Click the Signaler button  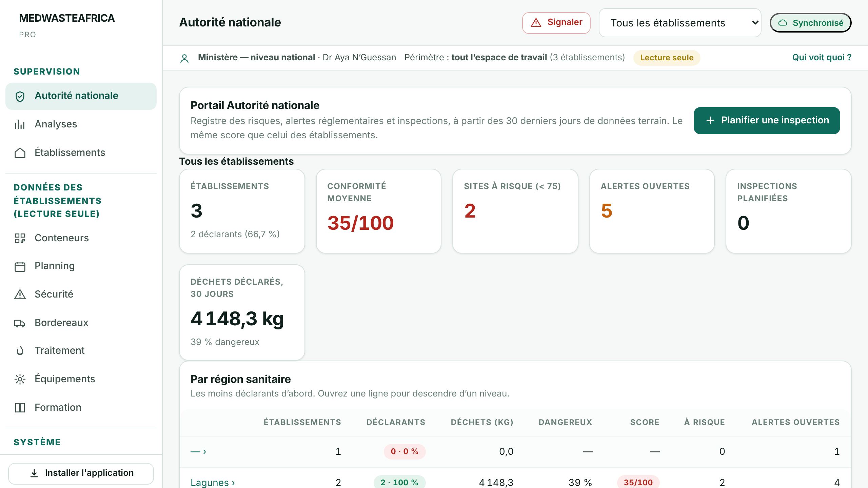(x=556, y=23)
